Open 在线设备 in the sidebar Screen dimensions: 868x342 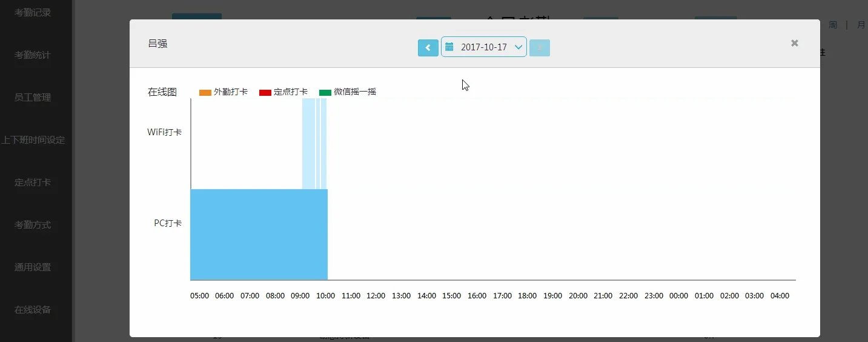coord(33,310)
